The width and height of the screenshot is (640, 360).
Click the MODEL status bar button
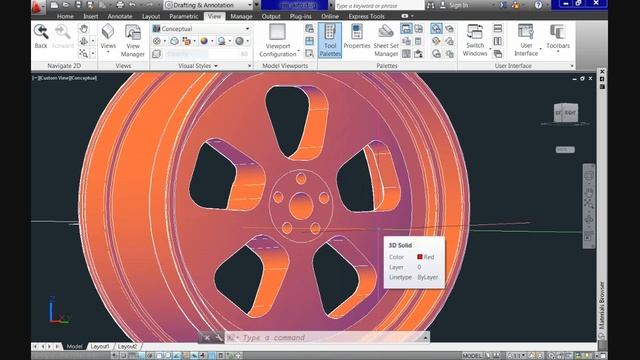point(472,356)
